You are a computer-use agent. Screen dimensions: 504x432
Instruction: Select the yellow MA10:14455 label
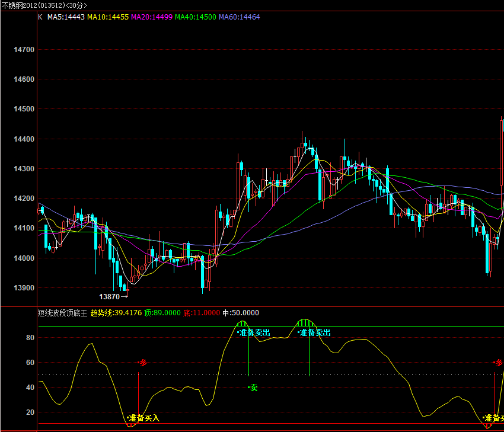coord(108,17)
